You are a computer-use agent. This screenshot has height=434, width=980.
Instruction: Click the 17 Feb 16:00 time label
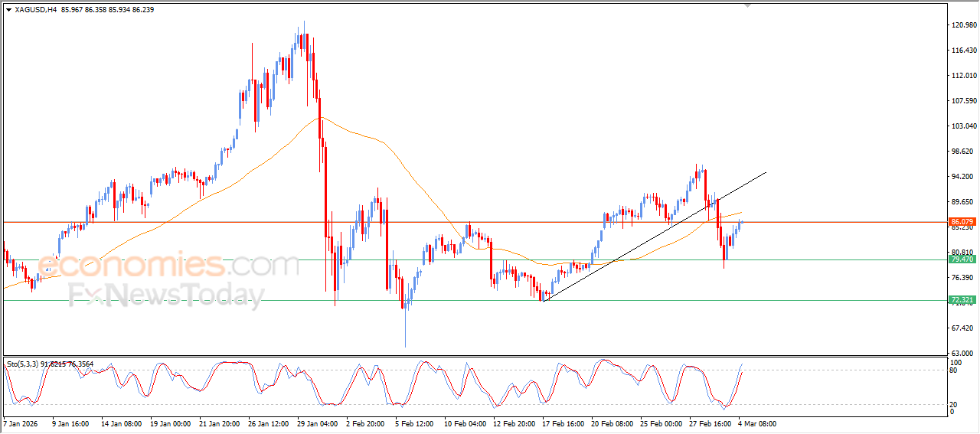click(563, 423)
